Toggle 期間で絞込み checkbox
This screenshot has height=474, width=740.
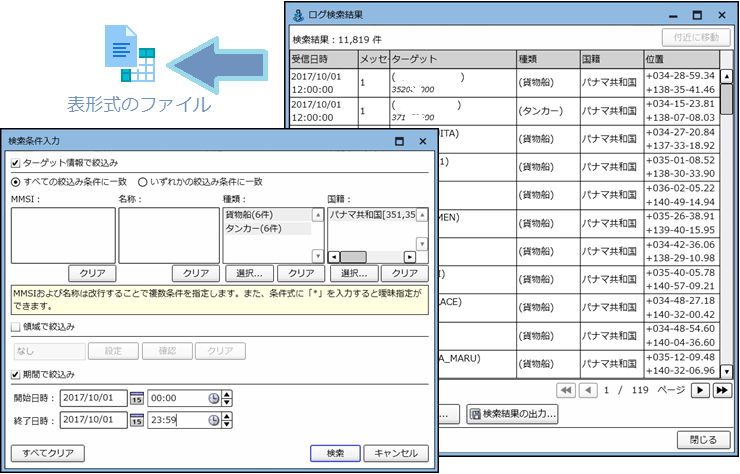click(16, 375)
